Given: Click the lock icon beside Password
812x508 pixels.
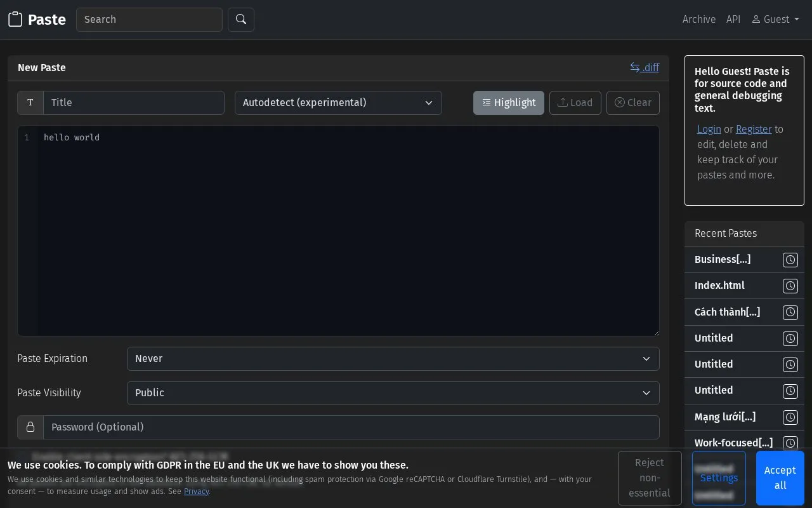Looking at the screenshot, I should (x=30, y=427).
